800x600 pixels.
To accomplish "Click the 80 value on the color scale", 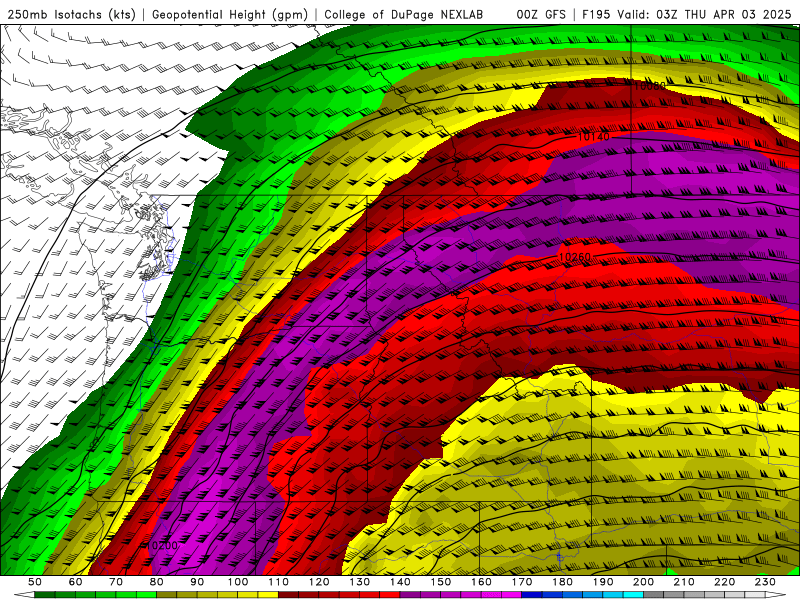I will (x=157, y=582).
